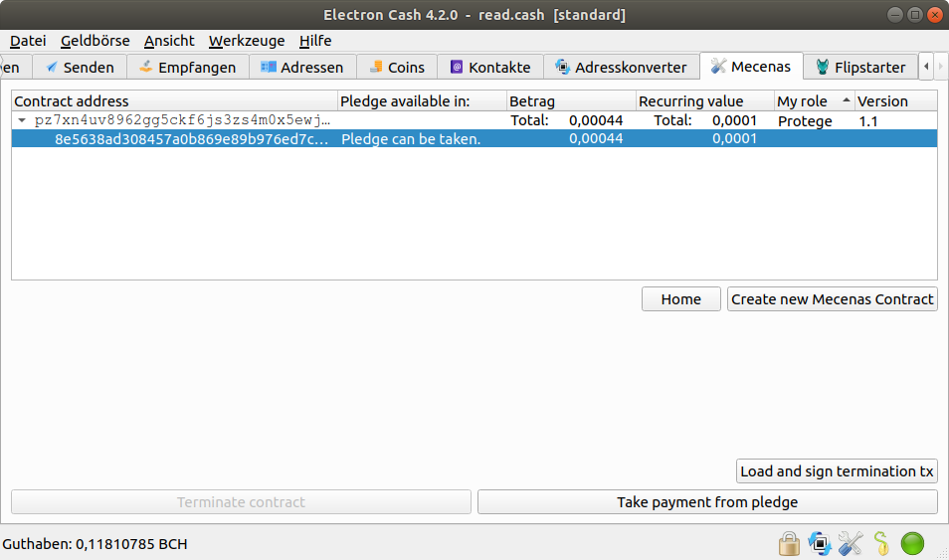The height and width of the screenshot is (560, 949).
Task: Switch to the Kontakte tab
Action: (490, 68)
